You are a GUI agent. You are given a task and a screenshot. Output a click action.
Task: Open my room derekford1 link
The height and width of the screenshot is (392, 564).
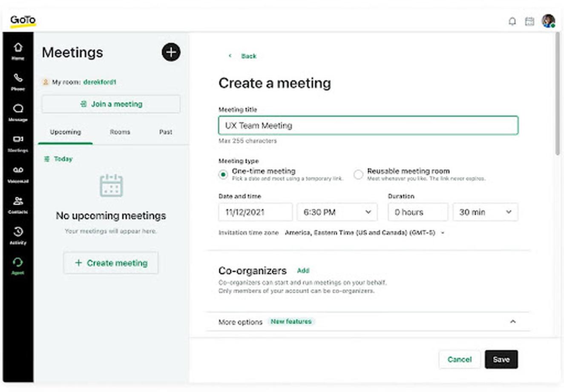[x=100, y=82]
